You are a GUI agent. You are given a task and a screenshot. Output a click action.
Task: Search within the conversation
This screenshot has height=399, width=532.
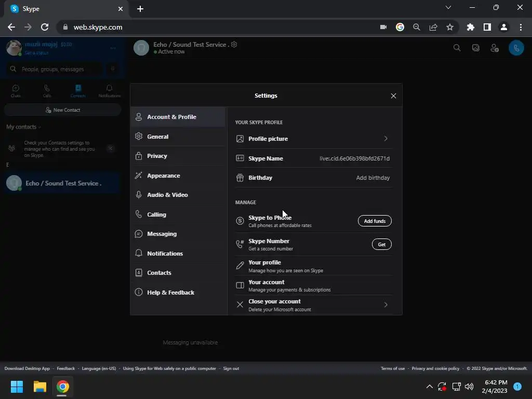point(457,48)
